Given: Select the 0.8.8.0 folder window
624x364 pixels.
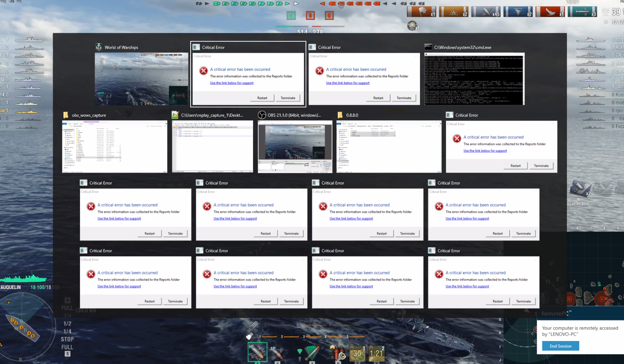Looking at the screenshot, I should [389, 147].
